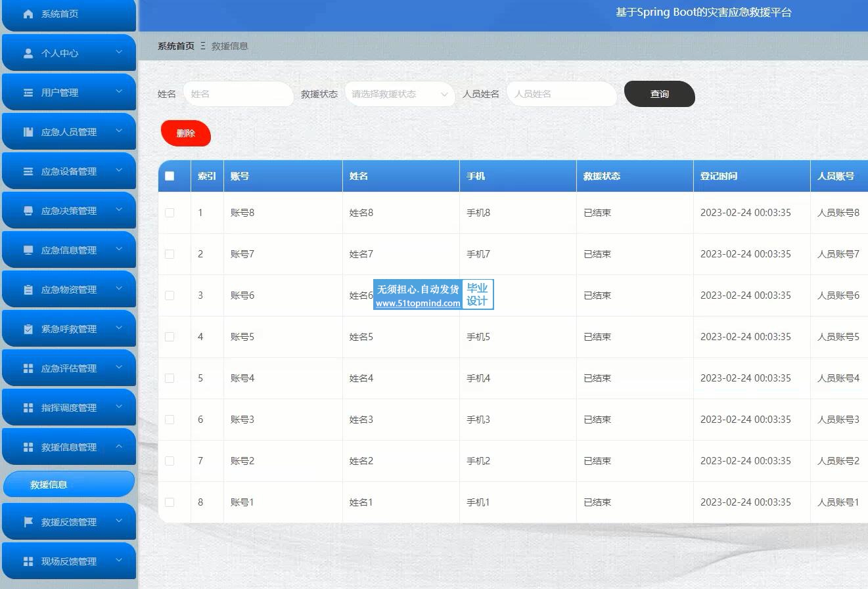Collapse the 救援信息管理 menu chevron
This screenshot has width=868, height=589.
point(119,447)
